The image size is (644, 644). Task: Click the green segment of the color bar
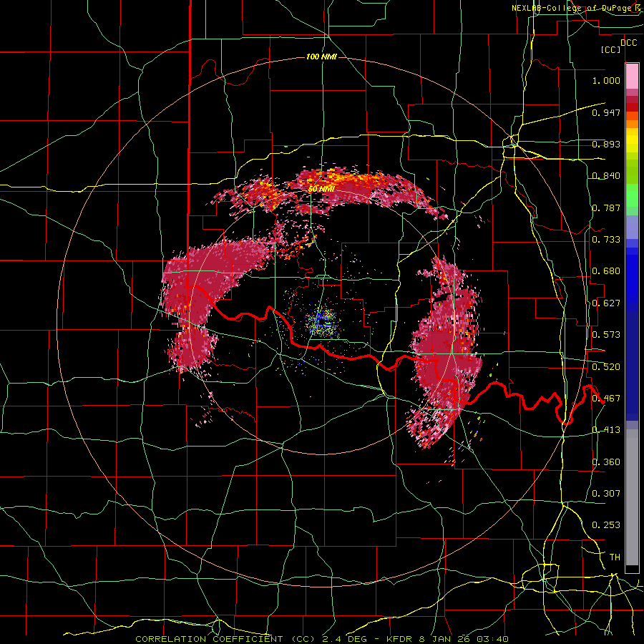click(x=632, y=195)
